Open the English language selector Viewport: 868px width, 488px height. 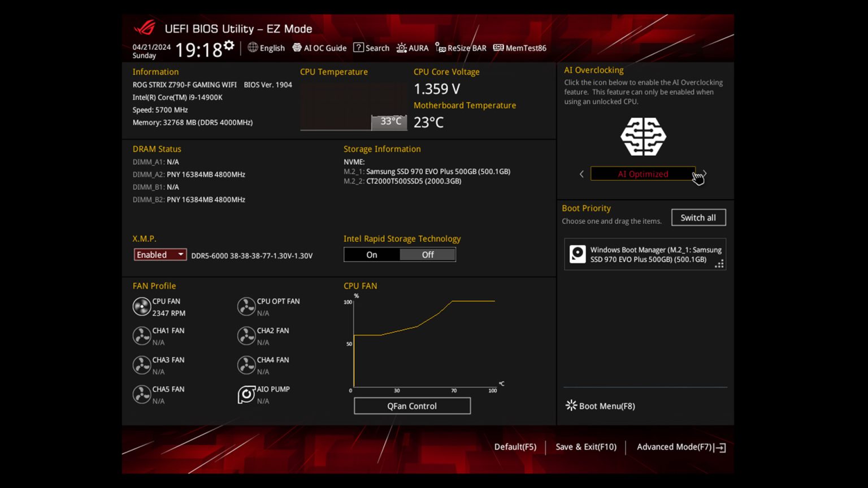pos(266,48)
